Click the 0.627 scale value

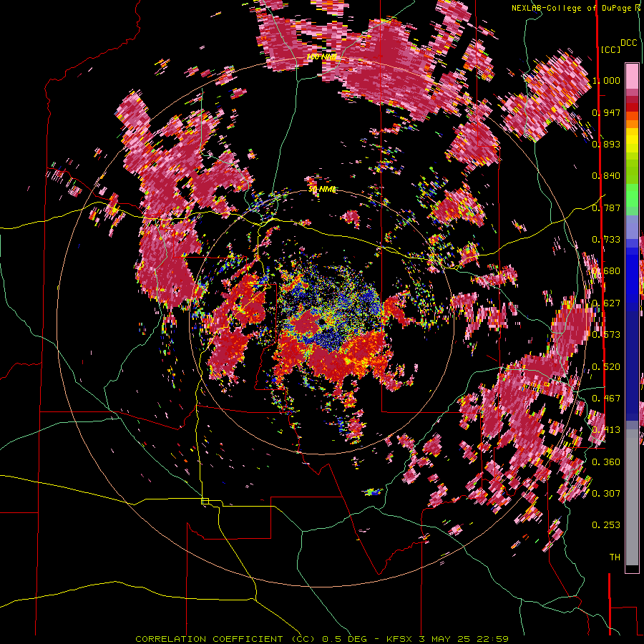[606, 303]
